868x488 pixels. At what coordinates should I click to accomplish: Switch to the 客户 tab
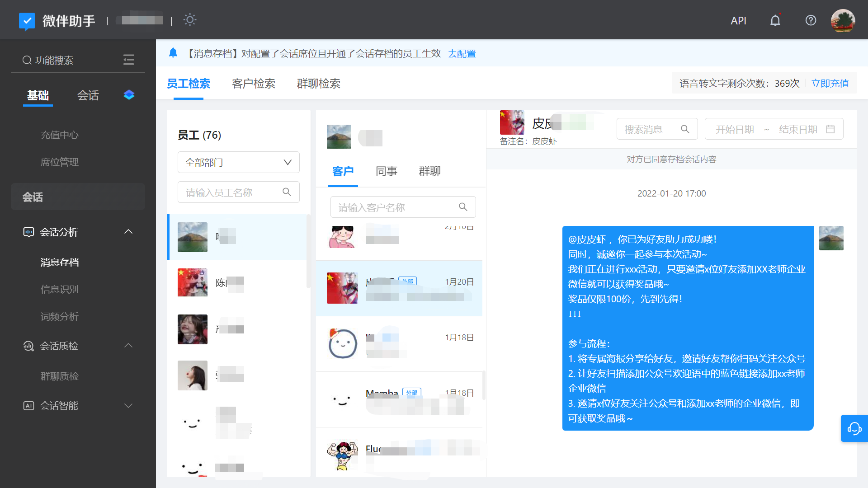click(x=343, y=171)
